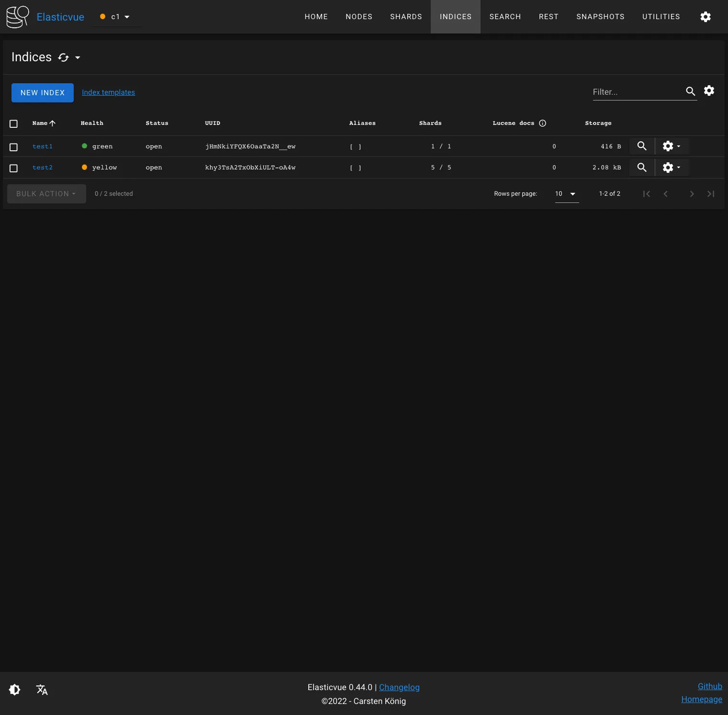Image resolution: width=728 pixels, height=715 pixels.
Task: Click the Elasticvue logo icon
Action: coord(18,17)
